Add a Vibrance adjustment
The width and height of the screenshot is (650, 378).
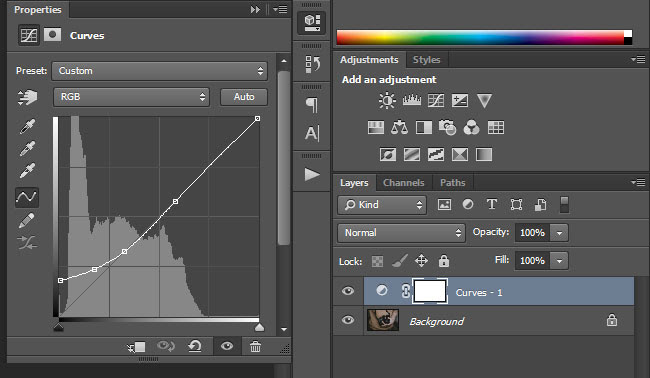coord(484,101)
